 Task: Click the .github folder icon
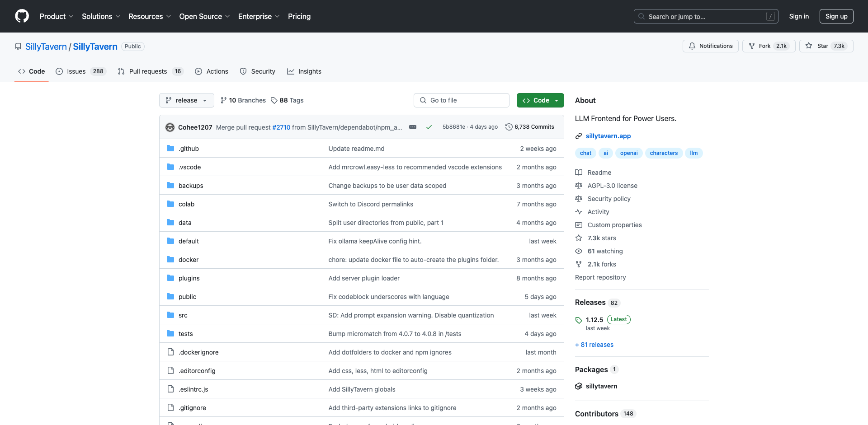point(170,149)
